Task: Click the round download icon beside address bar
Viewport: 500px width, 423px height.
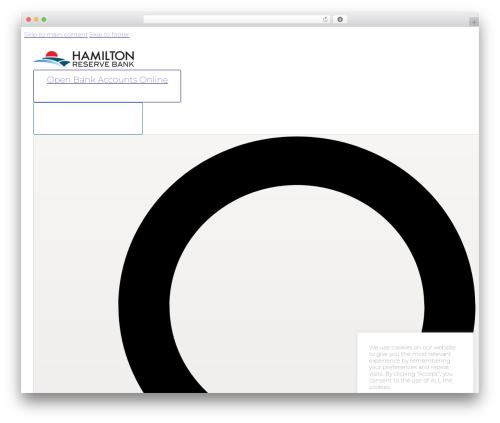Action: (x=340, y=19)
